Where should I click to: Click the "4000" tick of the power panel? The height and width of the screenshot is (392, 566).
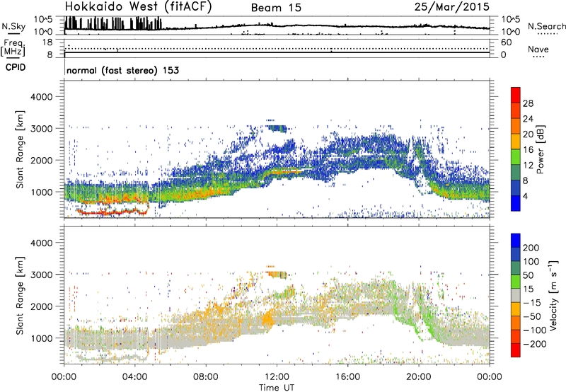42,97
